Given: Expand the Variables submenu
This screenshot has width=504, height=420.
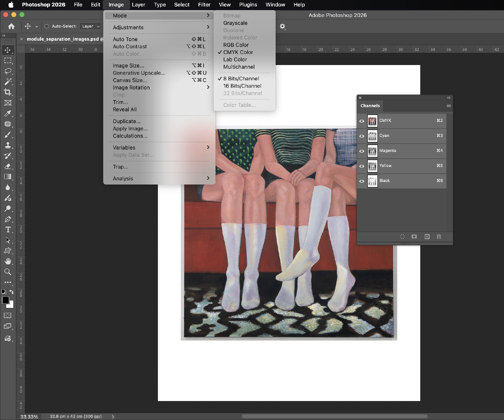Looking at the screenshot, I should point(159,148).
